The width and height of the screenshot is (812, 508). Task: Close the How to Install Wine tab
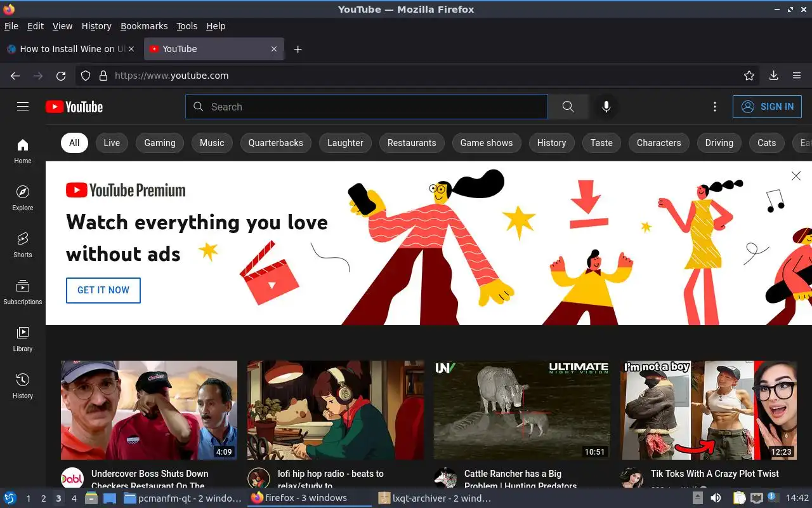(x=131, y=49)
